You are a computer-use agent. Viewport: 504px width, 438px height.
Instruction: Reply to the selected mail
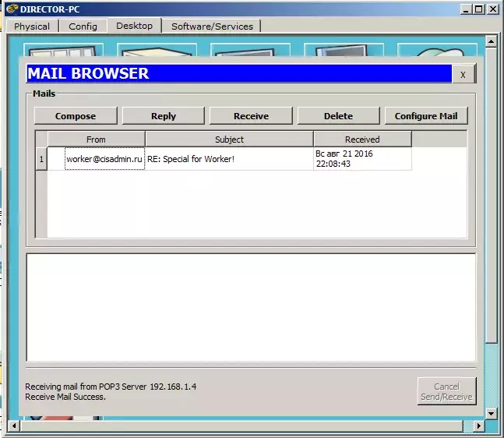pos(164,116)
